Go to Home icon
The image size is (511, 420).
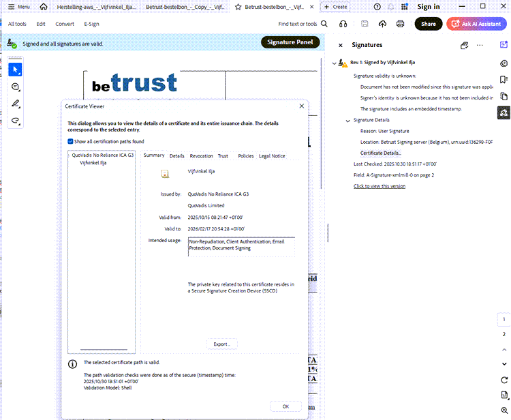coord(44,7)
